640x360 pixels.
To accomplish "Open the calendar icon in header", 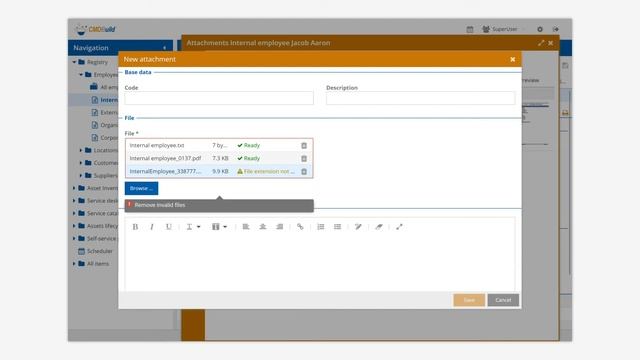I will (470, 29).
